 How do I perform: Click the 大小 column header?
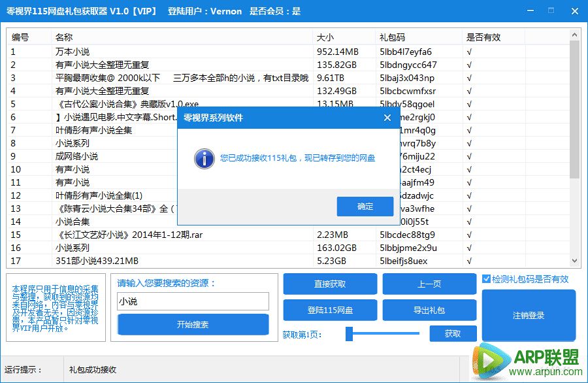pyautogui.click(x=344, y=37)
